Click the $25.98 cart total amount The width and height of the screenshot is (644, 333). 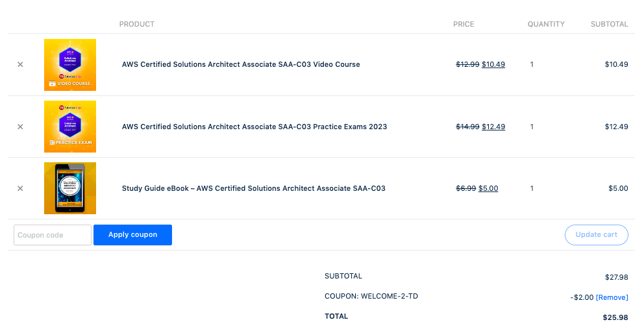[x=615, y=318]
